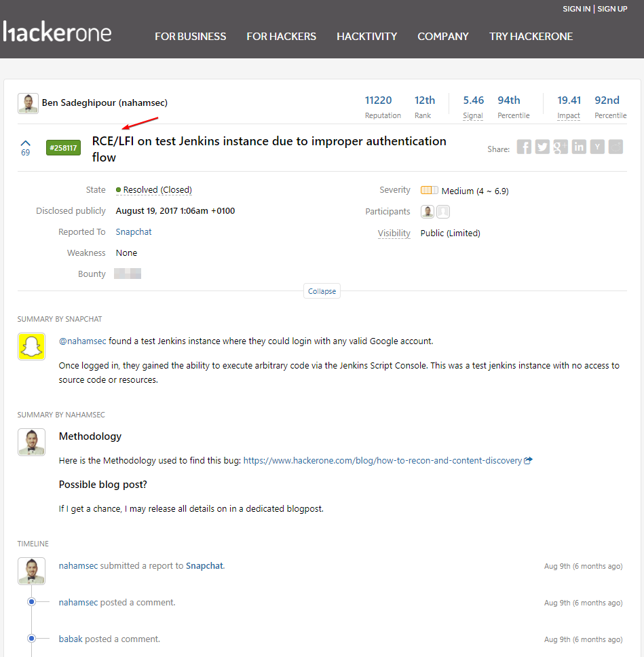Open For Hackers menu
The height and width of the screenshot is (657, 644).
[281, 37]
